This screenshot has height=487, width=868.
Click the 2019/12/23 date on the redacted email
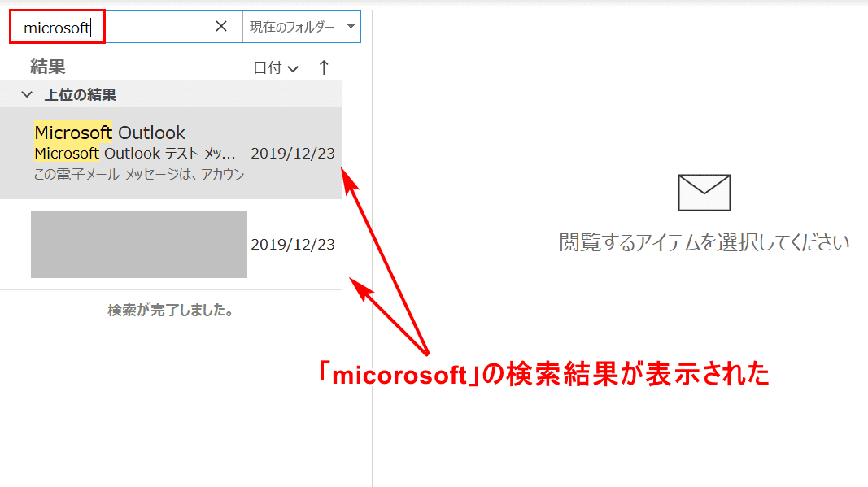[x=292, y=245]
